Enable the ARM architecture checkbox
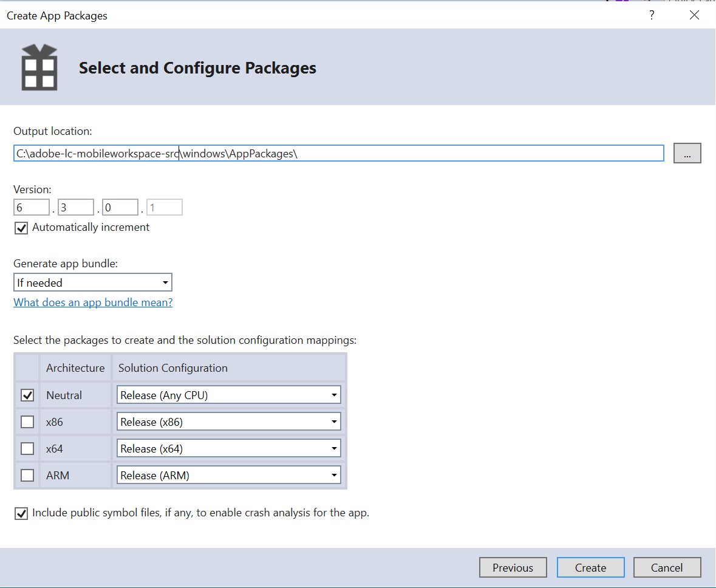The image size is (716, 588). [27, 476]
